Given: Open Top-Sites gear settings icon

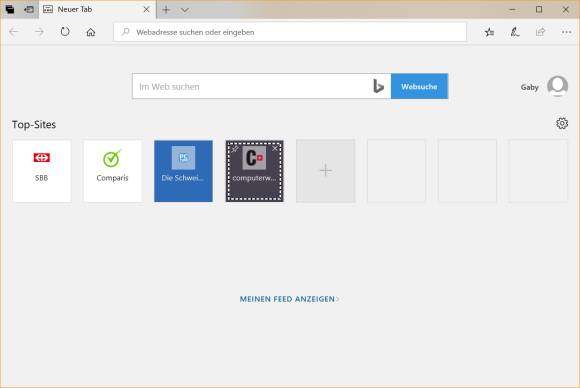Looking at the screenshot, I should pos(562,123).
